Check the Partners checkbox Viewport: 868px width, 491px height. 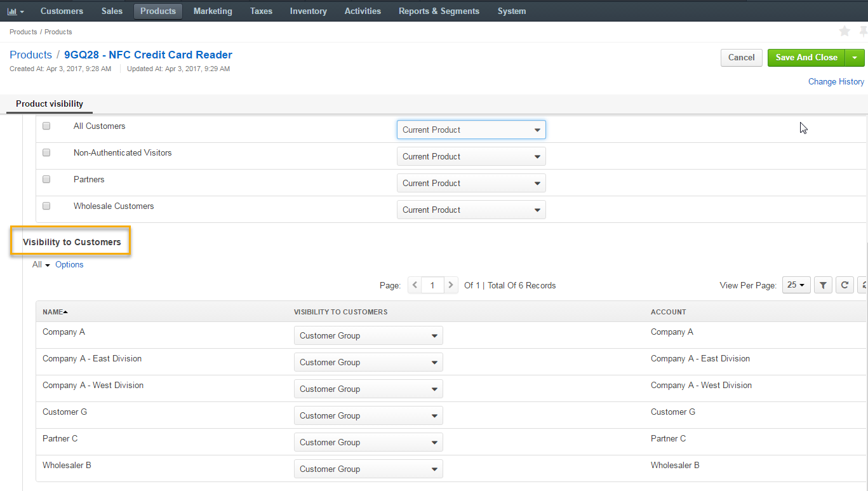(46, 179)
